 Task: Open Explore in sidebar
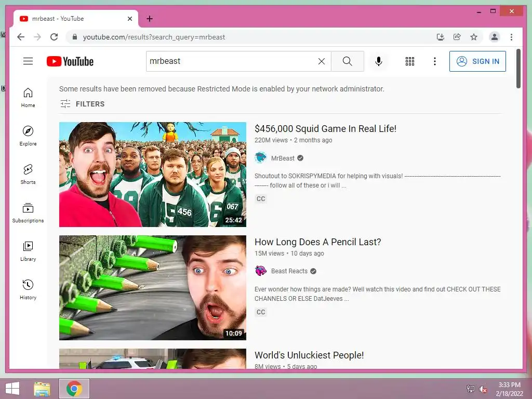point(28,136)
